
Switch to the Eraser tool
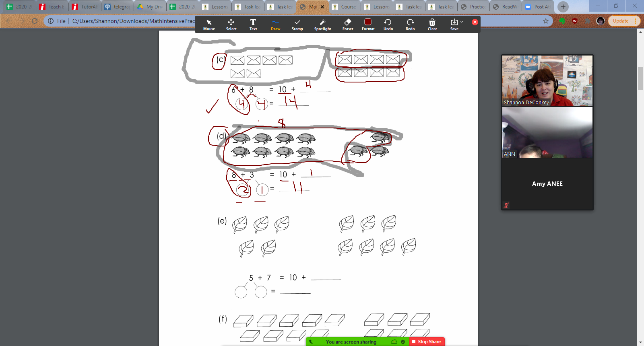[348, 25]
